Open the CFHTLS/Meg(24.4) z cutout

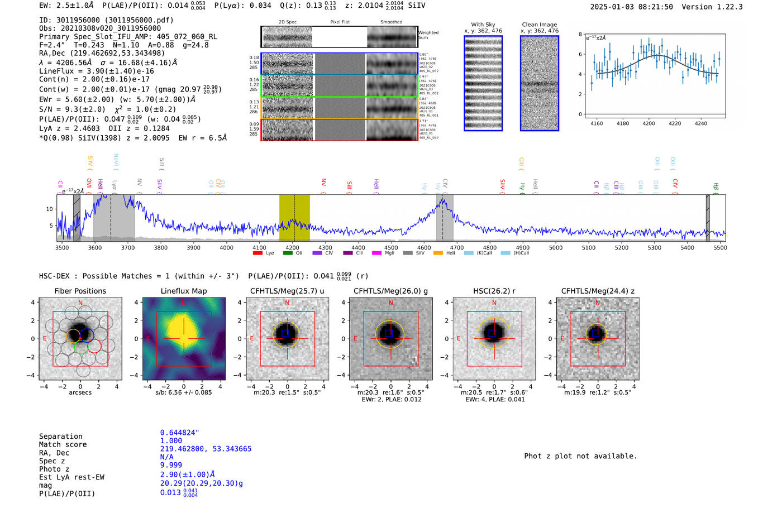pos(598,339)
